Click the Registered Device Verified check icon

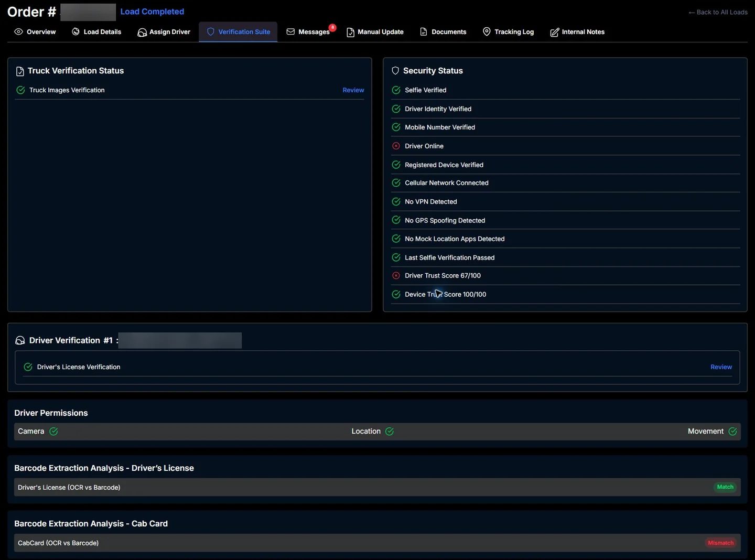tap(396, 165)
